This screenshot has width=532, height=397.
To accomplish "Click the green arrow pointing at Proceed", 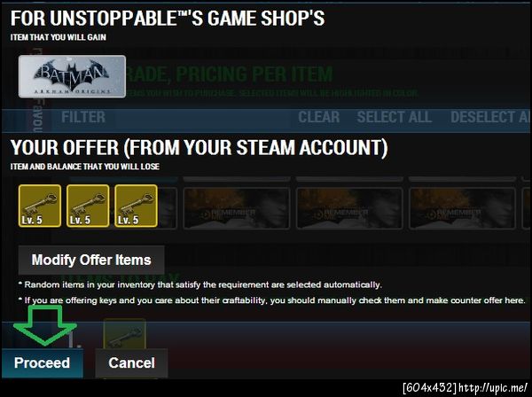I will point(45,325).
